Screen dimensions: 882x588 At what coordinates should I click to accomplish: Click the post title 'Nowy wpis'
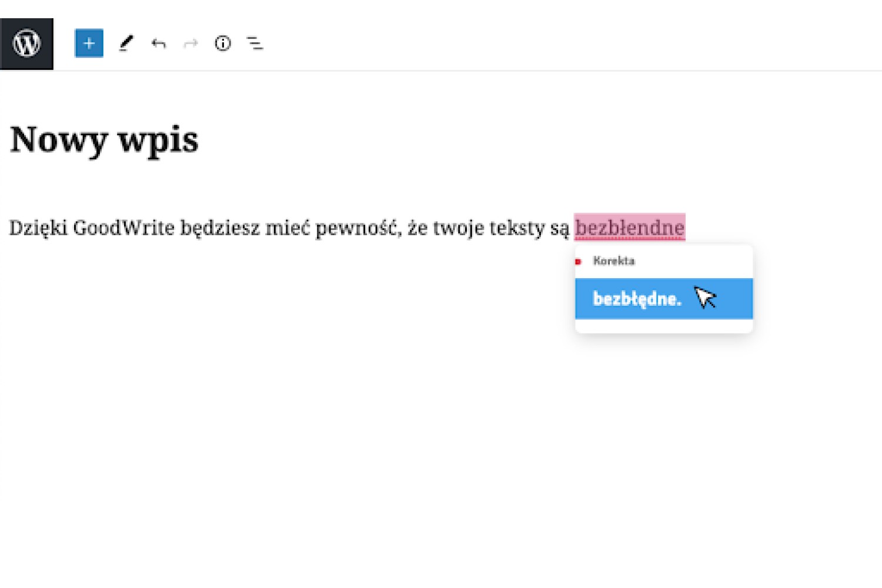tap(104, 140)
